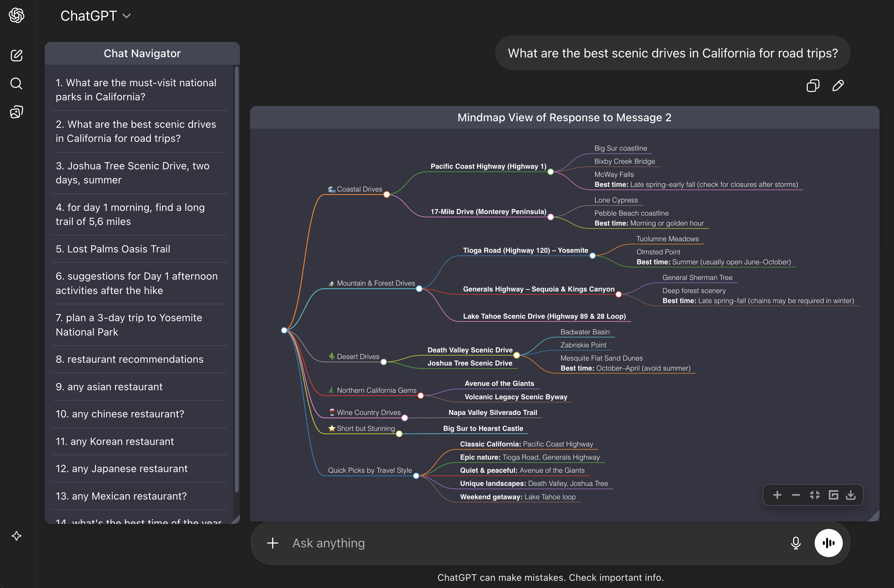Collapse the Quick Picks by Travel Style node
Screen dimensions: 894x588
416,476
